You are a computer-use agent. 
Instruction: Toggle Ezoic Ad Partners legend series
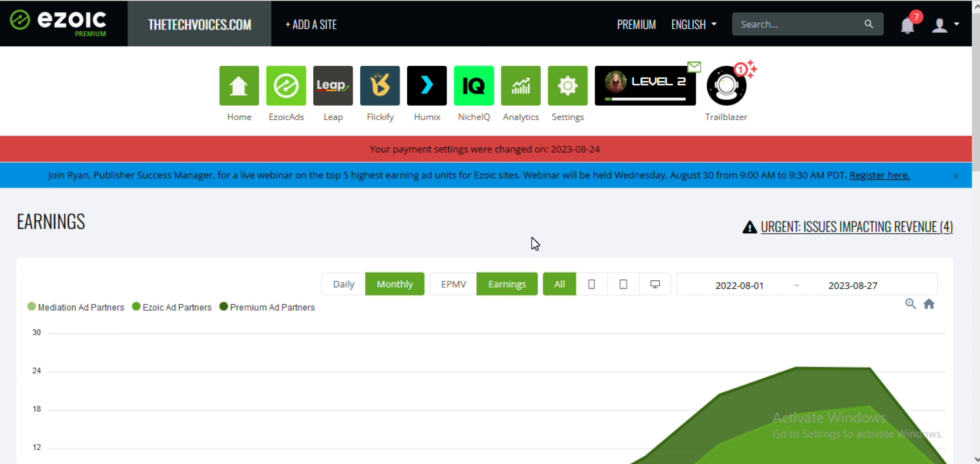(172, 307)
